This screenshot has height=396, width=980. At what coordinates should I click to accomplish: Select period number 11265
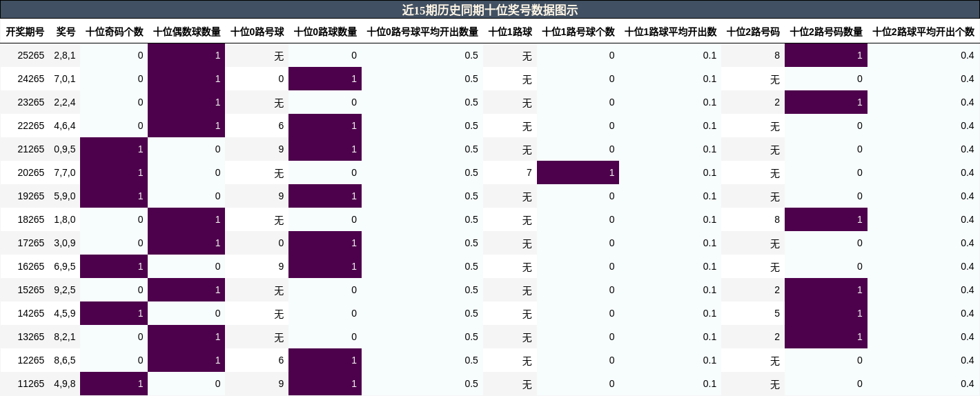(31, 384)
